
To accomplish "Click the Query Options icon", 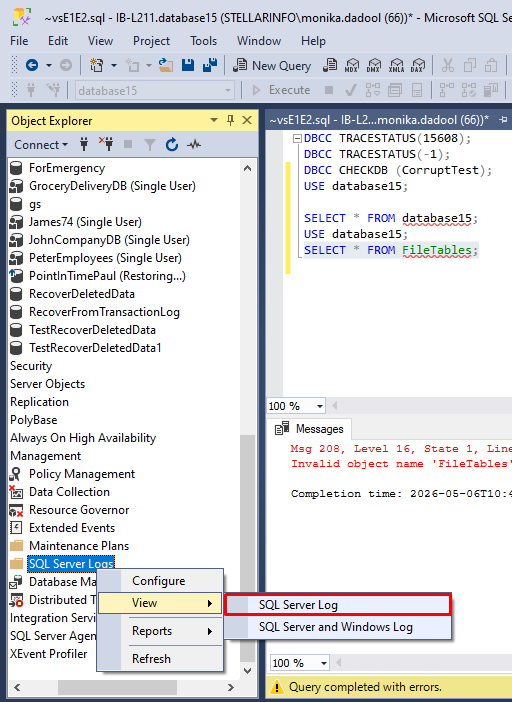I will click(x=395, y=90).
